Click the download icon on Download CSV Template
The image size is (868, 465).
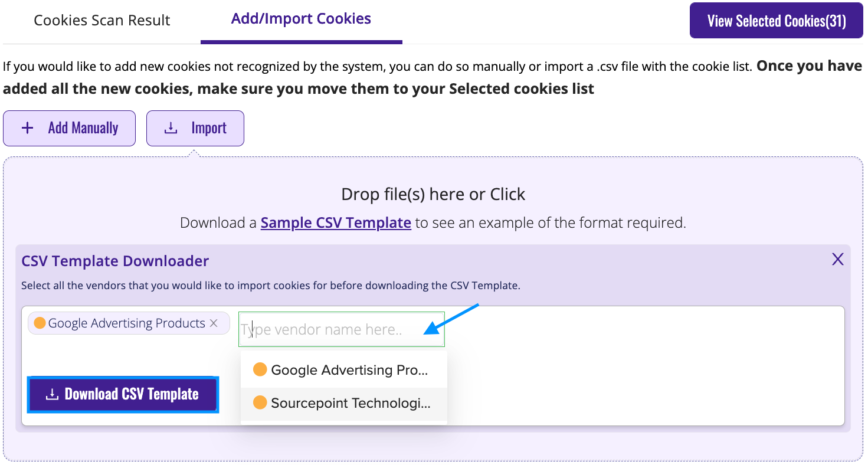(x=52, y=394)
